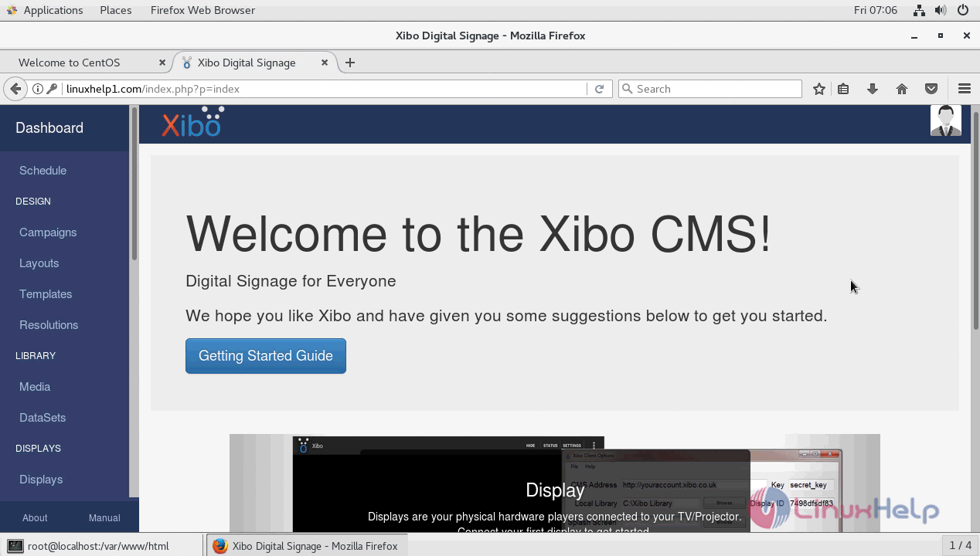Open Resolutions in the sidebar
Viewport: 980px width, 556px height.
(x=49, y=325)
